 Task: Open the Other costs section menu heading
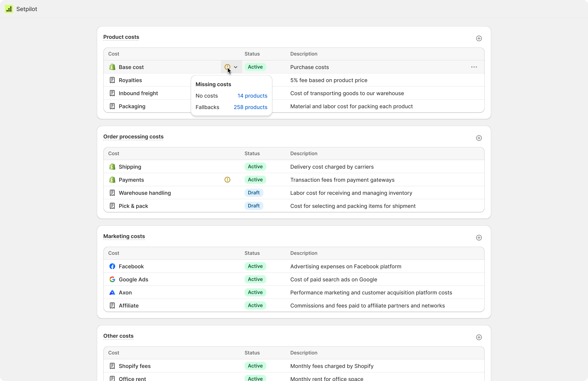pyautogui.click(x=118, y=336)
